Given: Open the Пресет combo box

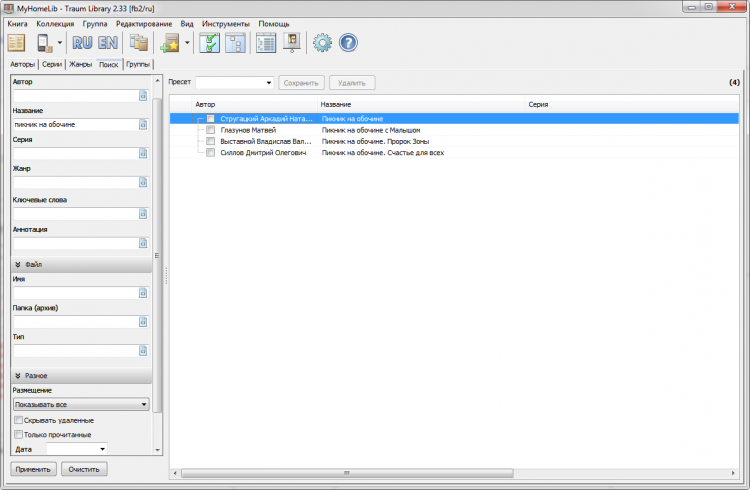Looking at the screenshot, I should click(x=234, y=82).
